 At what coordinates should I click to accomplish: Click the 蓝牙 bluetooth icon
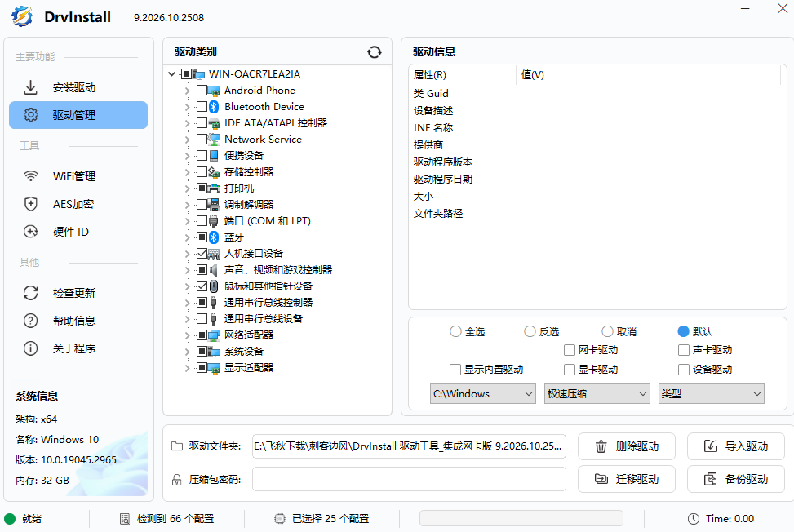pos(214,237)
